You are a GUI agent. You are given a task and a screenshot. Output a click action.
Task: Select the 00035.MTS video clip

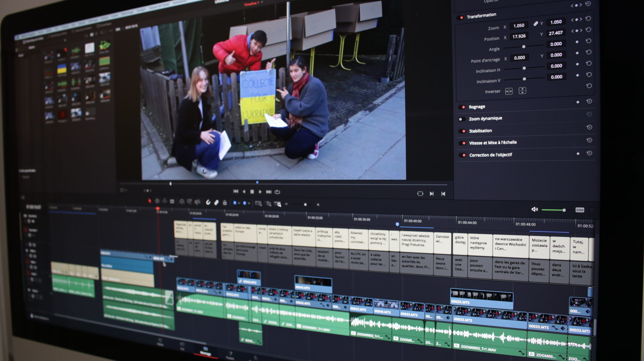click(481, 299)
